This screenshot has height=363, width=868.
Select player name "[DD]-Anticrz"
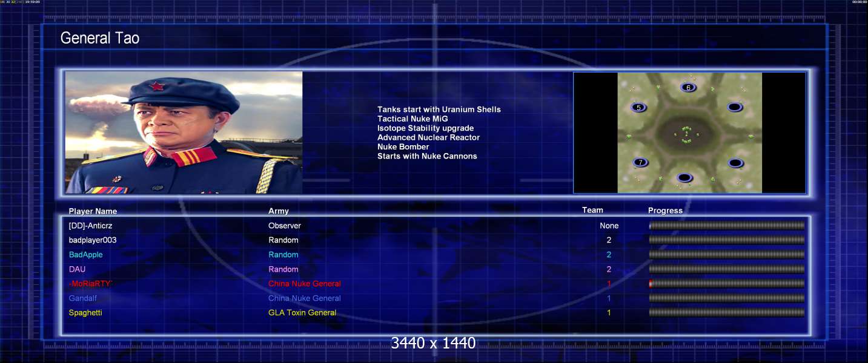click(90, 226)
